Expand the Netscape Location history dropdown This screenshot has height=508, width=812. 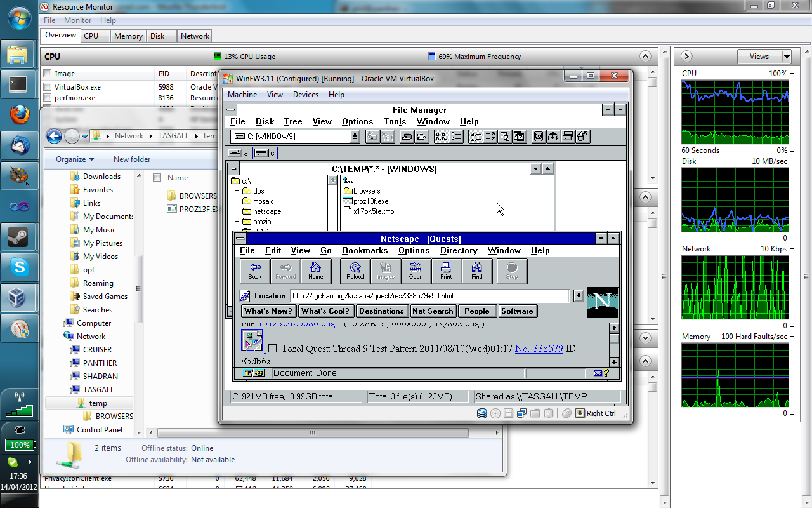pyautogui.click(x=578, y=296)
